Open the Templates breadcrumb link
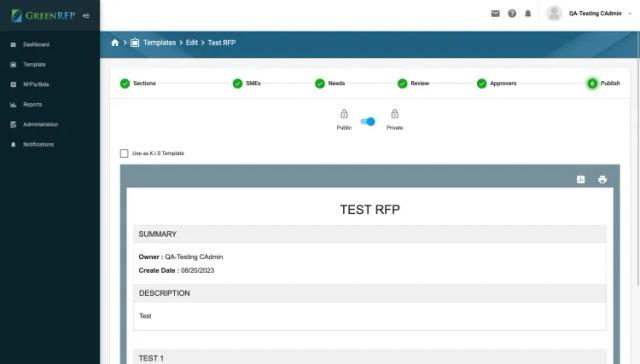 click(160, 42)
